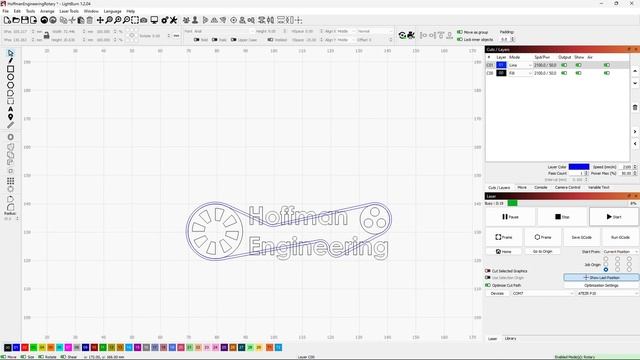Toggle Show for layer C01
The height and width of the screenshot is (360, 640).
(578, 65)
